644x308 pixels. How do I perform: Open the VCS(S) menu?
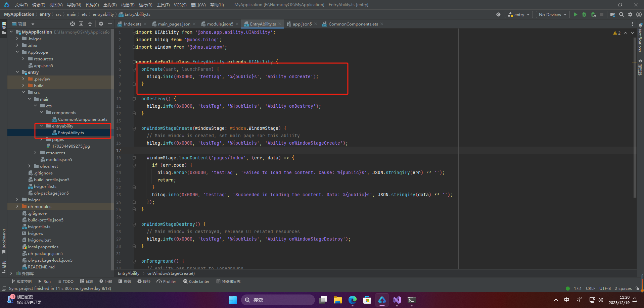click(180, 5)
